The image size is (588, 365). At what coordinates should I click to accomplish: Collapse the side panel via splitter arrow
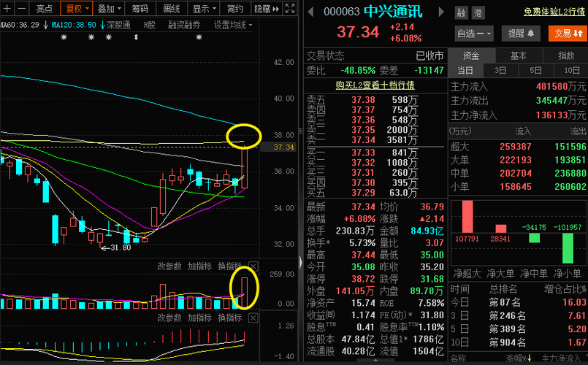[300, 262]
